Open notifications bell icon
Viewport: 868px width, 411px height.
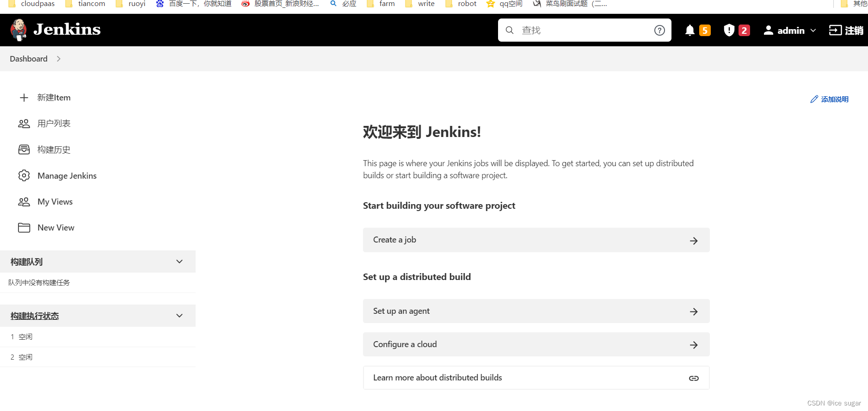689,31
